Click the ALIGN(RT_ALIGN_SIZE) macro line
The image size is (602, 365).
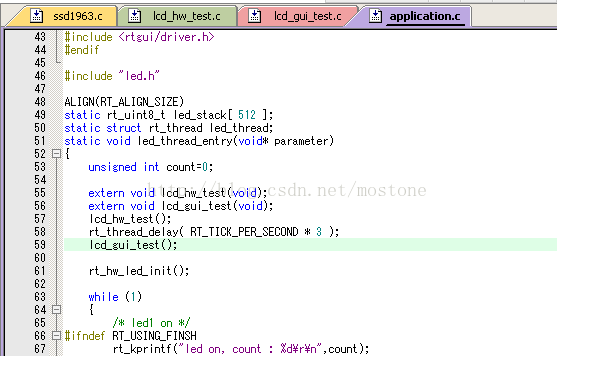click(124, 102)
